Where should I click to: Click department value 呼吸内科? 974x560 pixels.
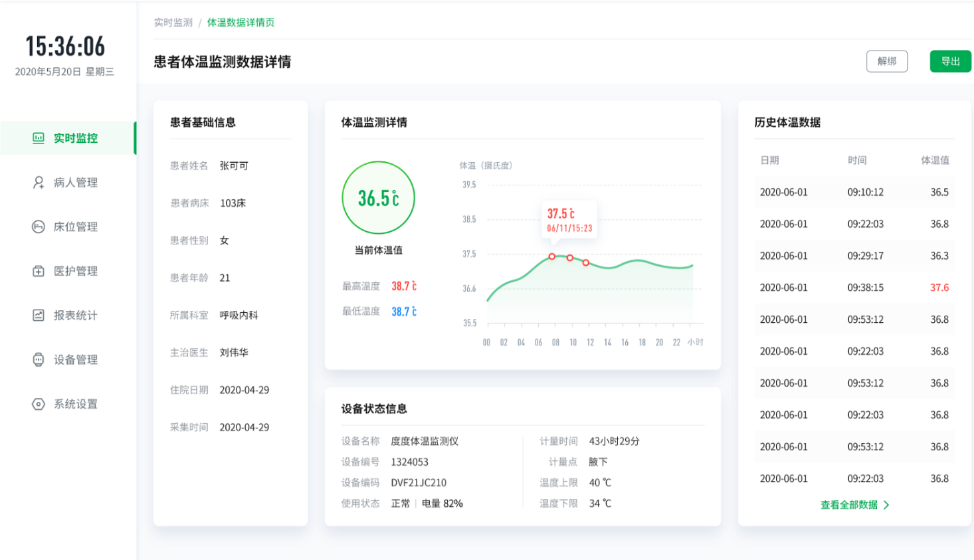point(239,315)
